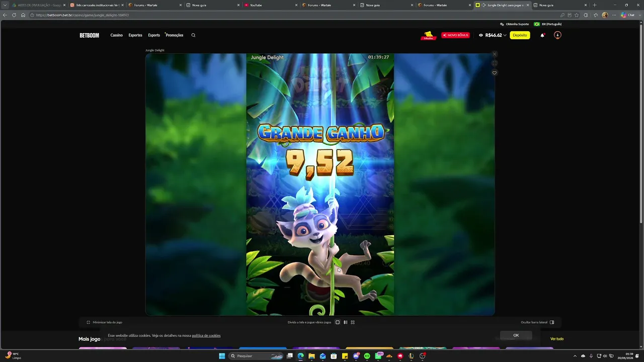Click Ver tudo for more games
Screen dimensions: 644x362
pos(557,339)
